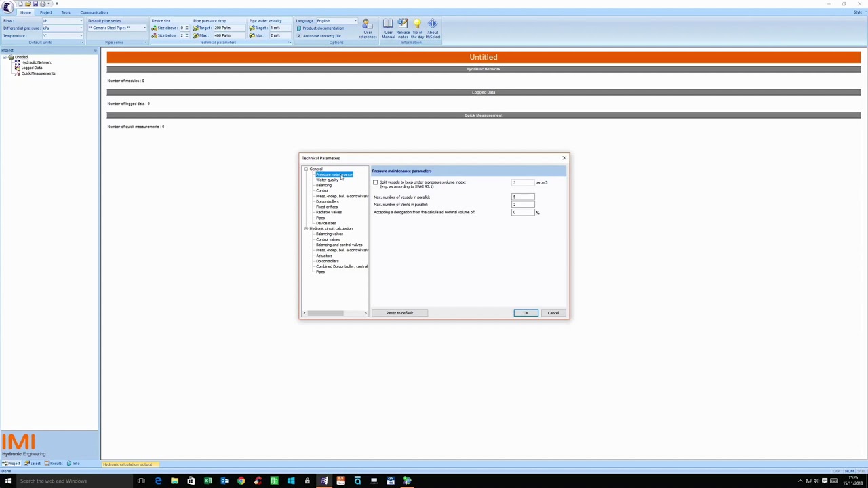The width and height of the screenshot is (868, 488).
Task: Click the New document quick-access icon
Action: pos(21,3)
